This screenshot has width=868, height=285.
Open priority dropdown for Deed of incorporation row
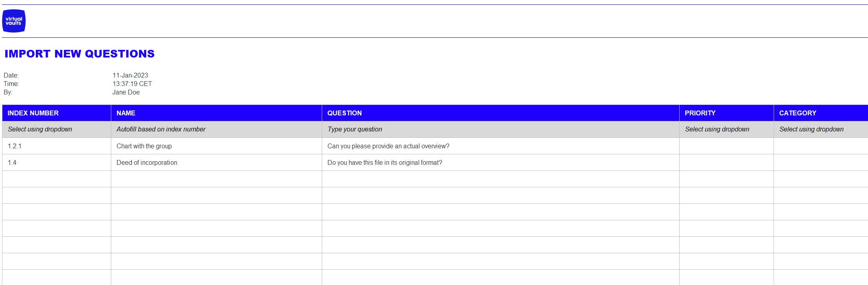click(726, 162)
